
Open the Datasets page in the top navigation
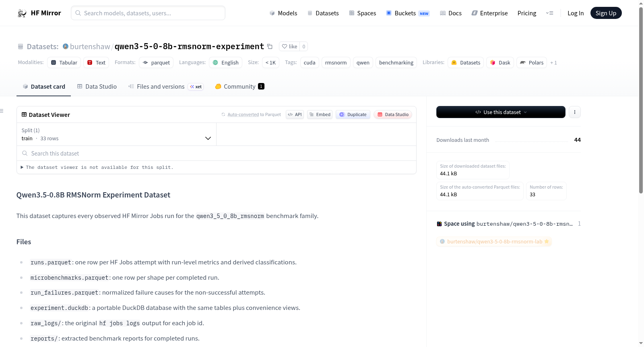pyautogui.click(x=323, y=13)
